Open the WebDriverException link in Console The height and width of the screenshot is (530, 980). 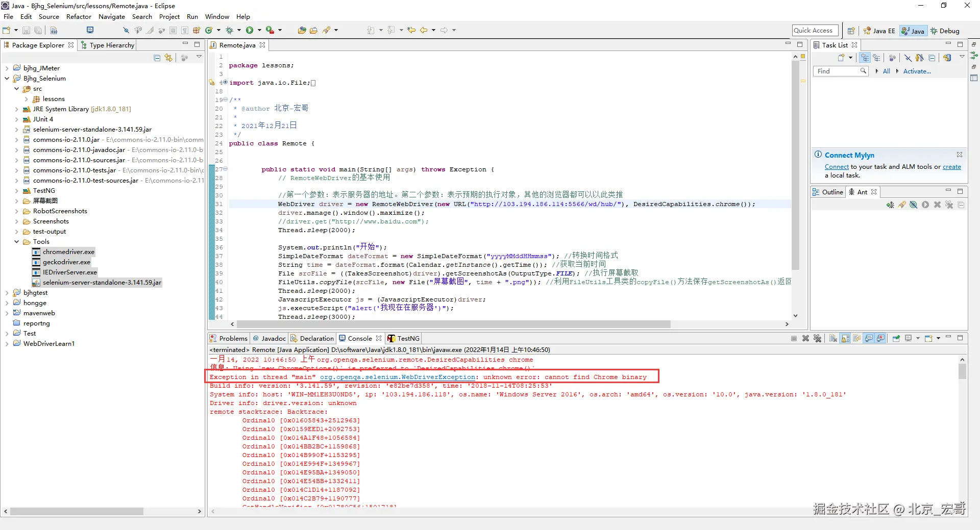[398, 377]
